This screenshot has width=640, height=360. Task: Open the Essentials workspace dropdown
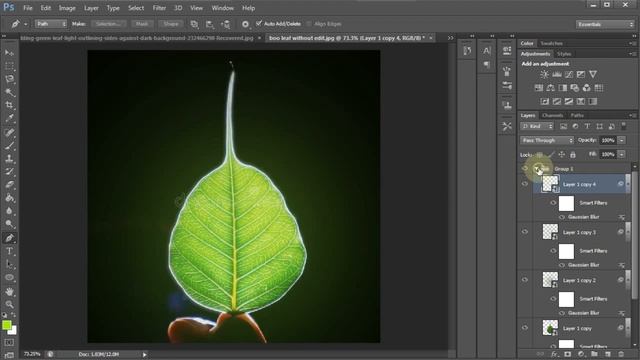click(605, 24)
